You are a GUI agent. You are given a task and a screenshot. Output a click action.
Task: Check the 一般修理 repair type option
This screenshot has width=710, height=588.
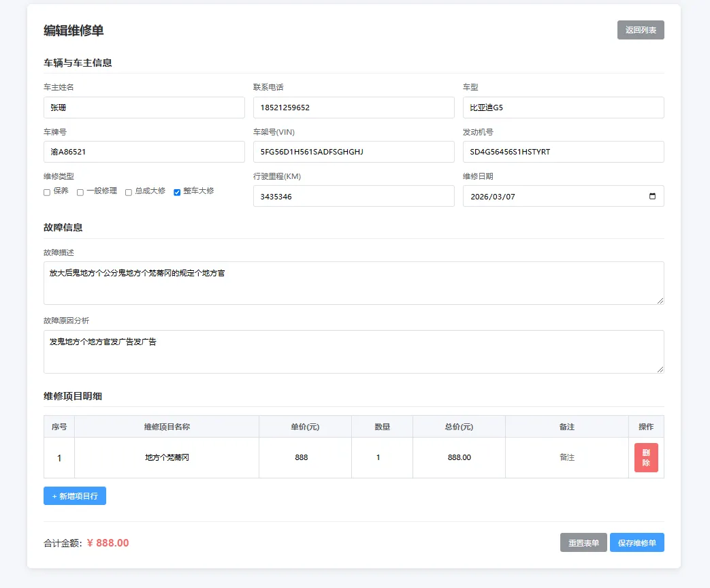tap(80, 191)
